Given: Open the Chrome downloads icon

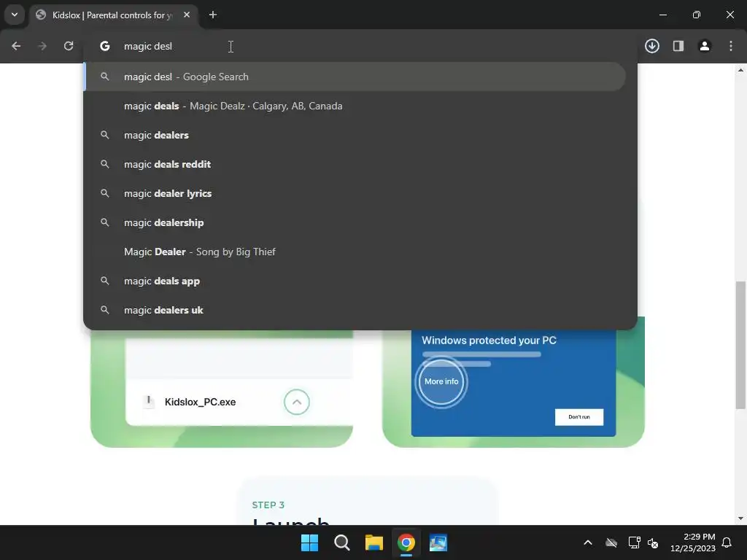Looking at the screenshot, I should click(x=652, y=46).
